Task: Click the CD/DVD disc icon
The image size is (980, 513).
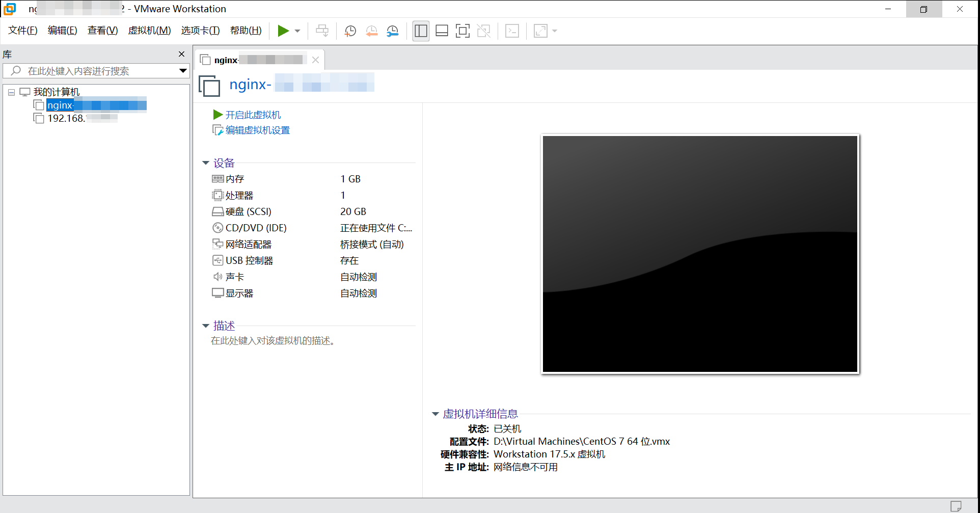Action: 218,228
